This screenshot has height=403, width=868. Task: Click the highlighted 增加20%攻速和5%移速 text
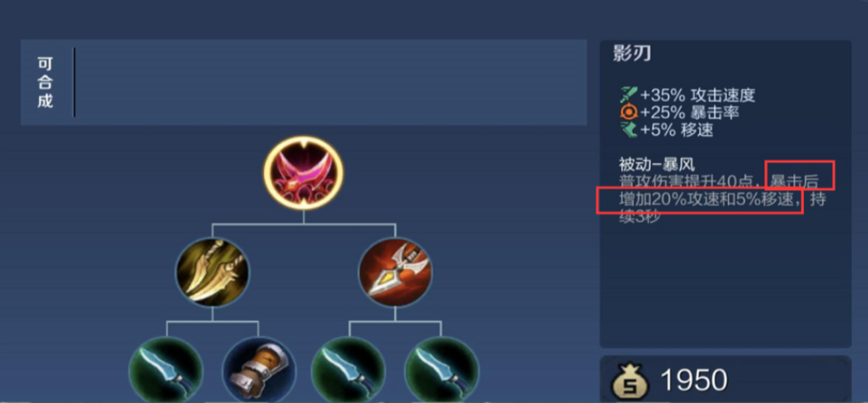[x=707, y=200]
